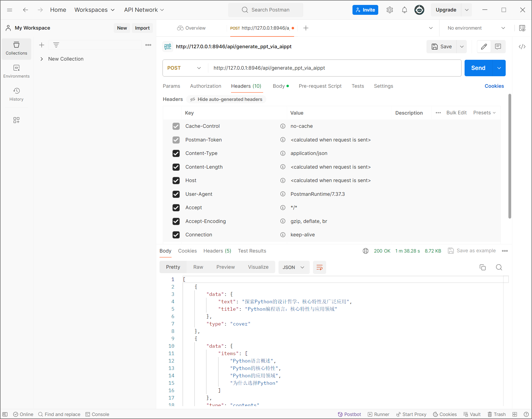532x419 pixels.
Task: Open the History sidebar panel
Action: 16,94
